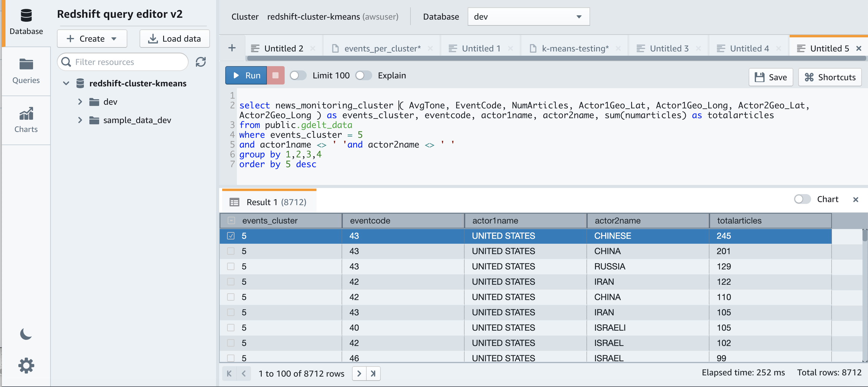Viewport: 868px width, 387px height.
Task: Switch to the k-means-testing tab
Action: pyautogui.click(x=574, y=49)
